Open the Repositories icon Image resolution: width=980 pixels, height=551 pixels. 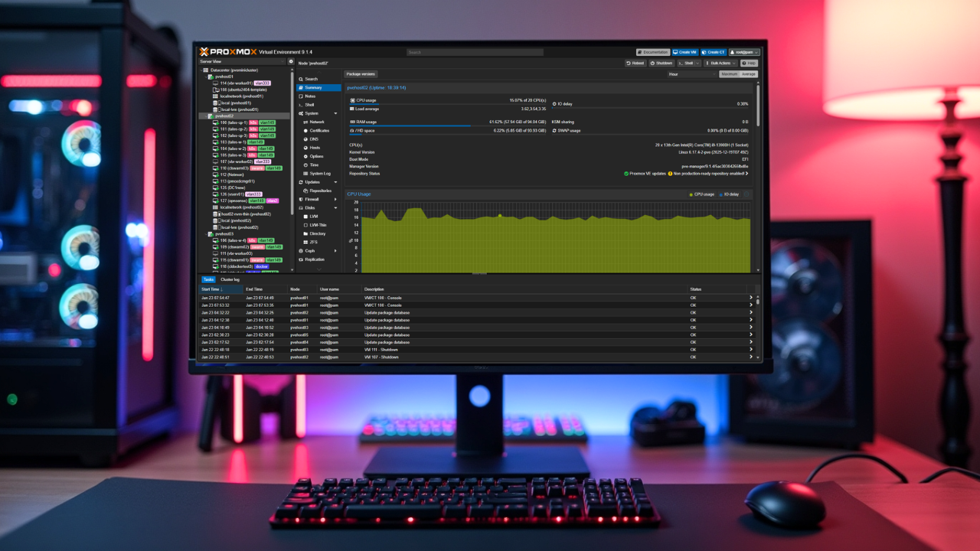pos(306,191)
